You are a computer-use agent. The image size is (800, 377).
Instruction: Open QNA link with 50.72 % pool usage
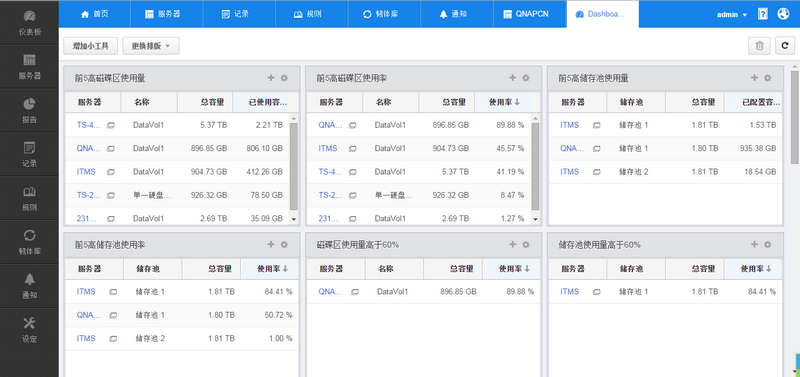click(x=89, y=315)
